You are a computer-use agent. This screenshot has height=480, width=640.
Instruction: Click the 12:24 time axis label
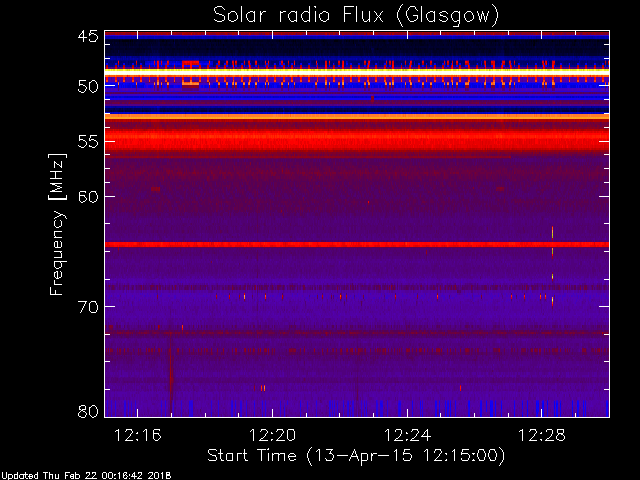click(x=407, y=435)
